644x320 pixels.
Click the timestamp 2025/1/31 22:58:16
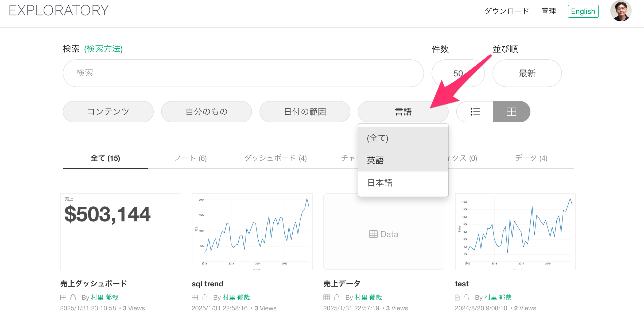[220, 308]
